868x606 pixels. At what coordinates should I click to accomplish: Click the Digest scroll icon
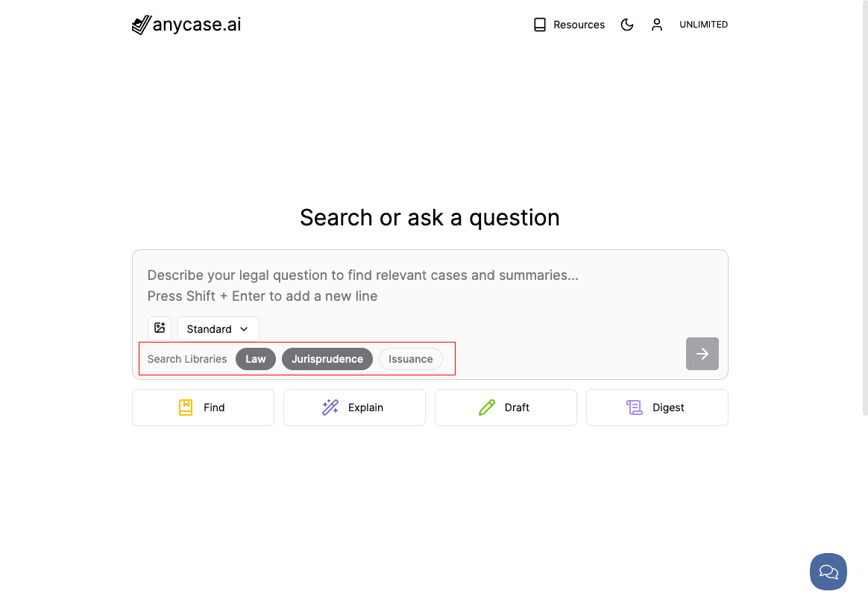[x=634, y=407]
